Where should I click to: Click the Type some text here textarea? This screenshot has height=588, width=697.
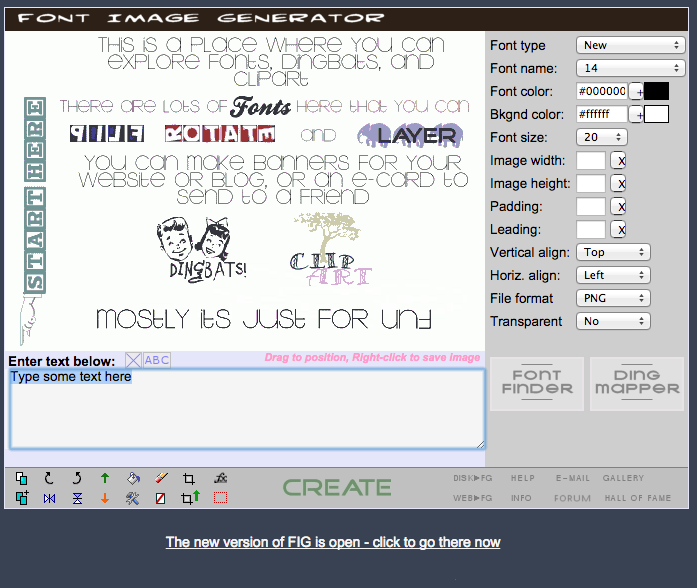pyautogui.click(x=247, y=409)
